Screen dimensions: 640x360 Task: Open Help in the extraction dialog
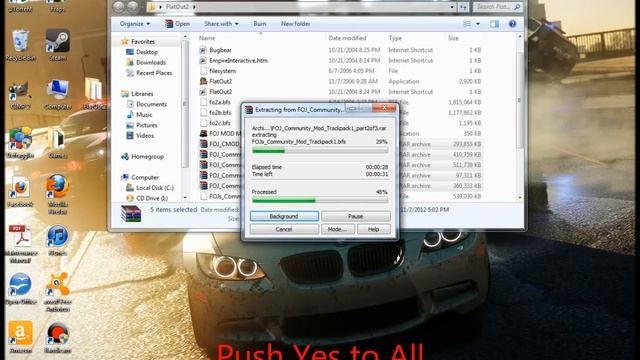373,229
